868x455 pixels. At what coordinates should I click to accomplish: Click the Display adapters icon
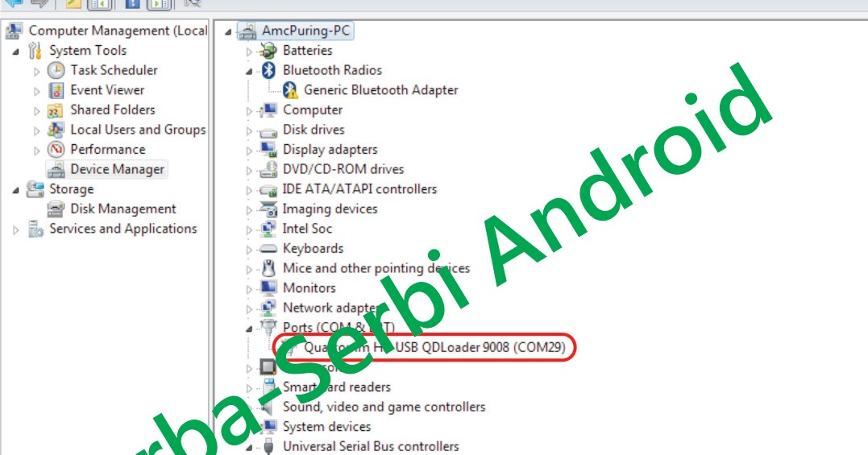[268, 150]
